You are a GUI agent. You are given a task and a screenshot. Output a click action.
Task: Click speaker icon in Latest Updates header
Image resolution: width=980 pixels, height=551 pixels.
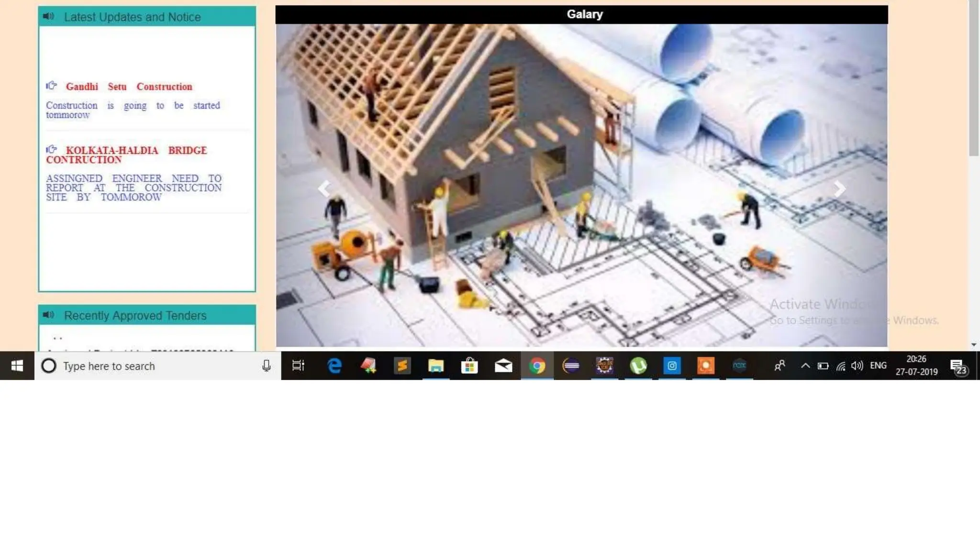click(x=48, y=16)
